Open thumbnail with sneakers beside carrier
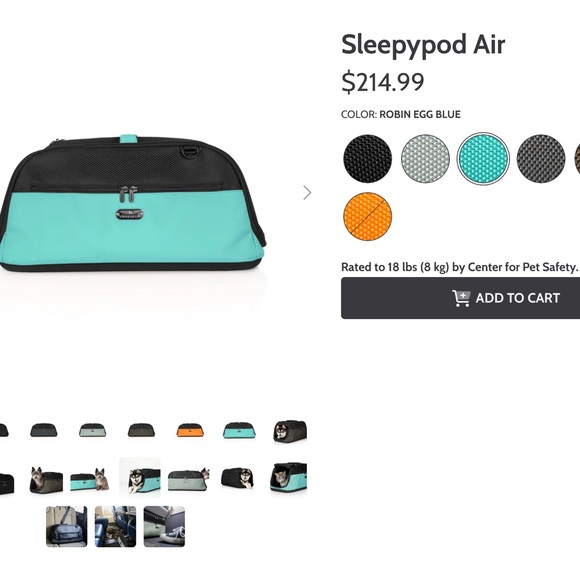580x580 pixels. click(164, 526)
